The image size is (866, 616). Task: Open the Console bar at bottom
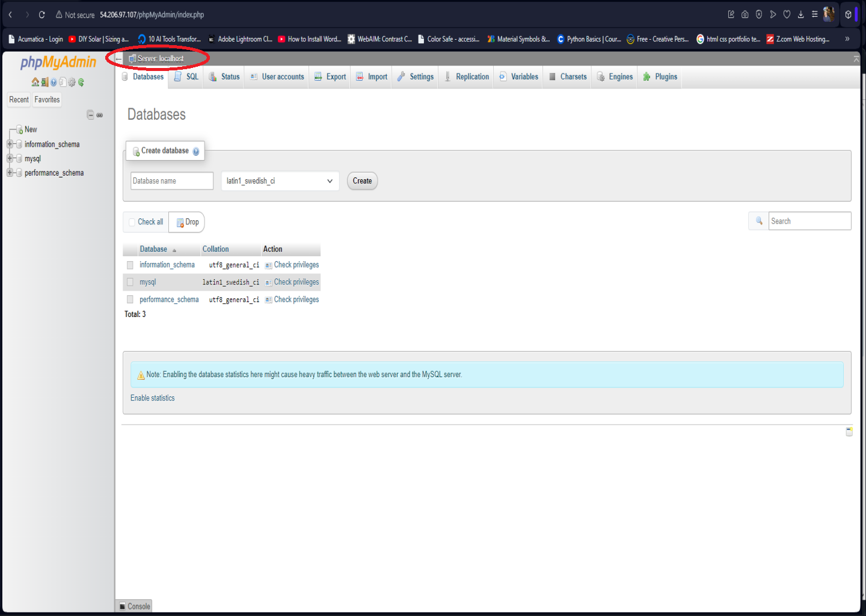(x=134, y=606)
